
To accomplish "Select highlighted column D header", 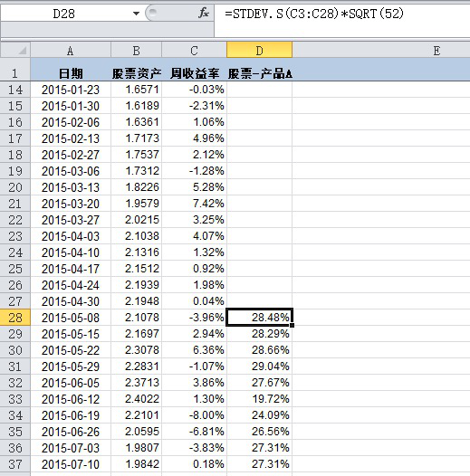I will click(260, 50).
